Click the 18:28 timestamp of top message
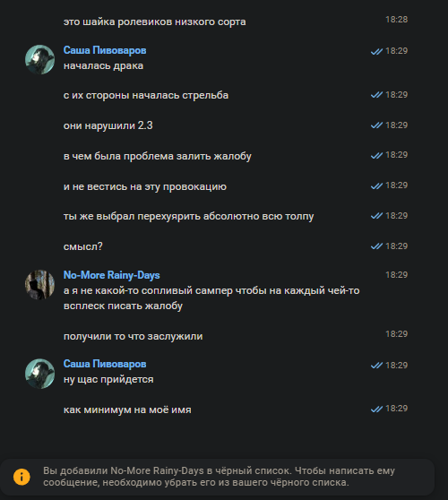 tap(396, 20)
